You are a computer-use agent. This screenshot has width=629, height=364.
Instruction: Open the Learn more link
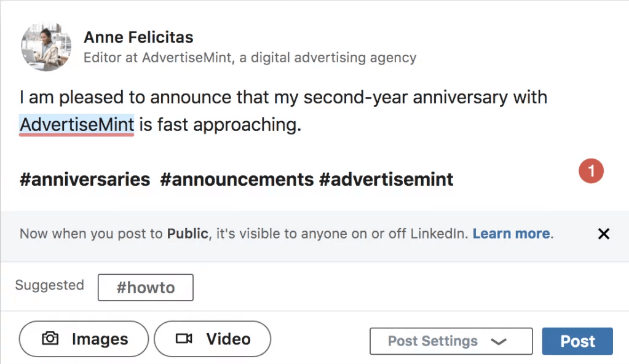[x=511, y=234]
